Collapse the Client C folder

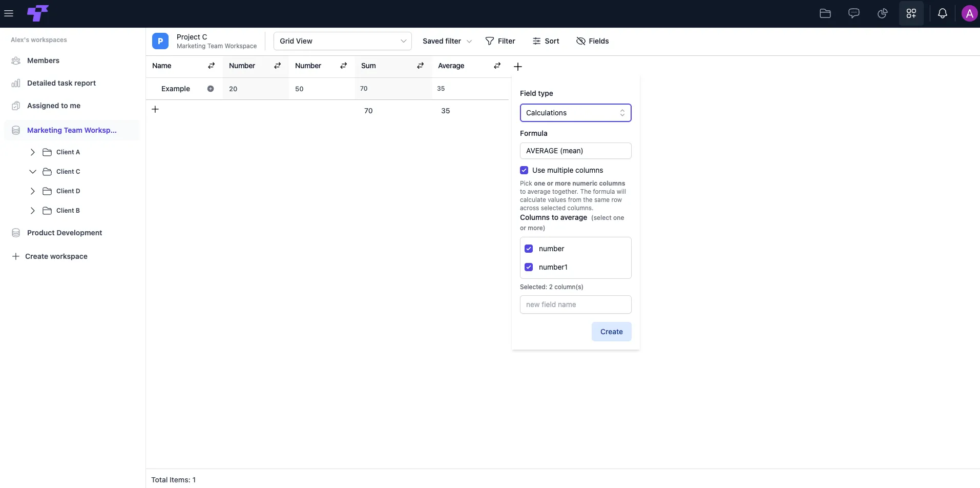[33, 172]
